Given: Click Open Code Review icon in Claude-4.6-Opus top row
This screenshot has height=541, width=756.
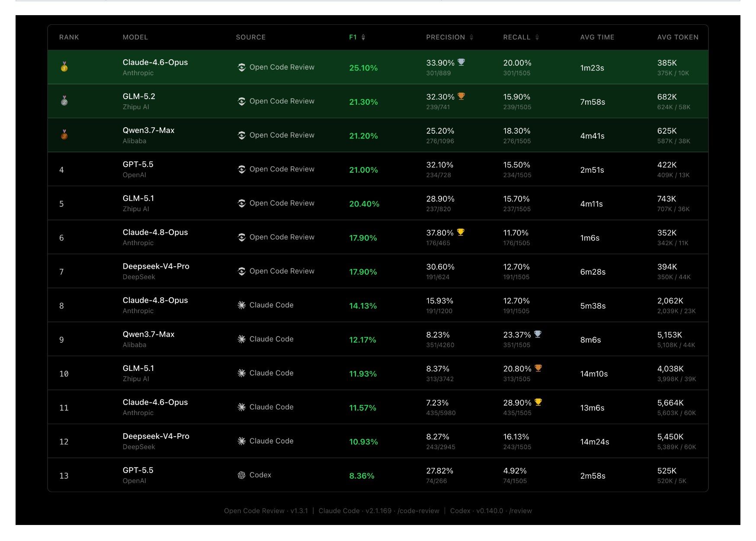Looking at the screenshot, I should 242,67.
